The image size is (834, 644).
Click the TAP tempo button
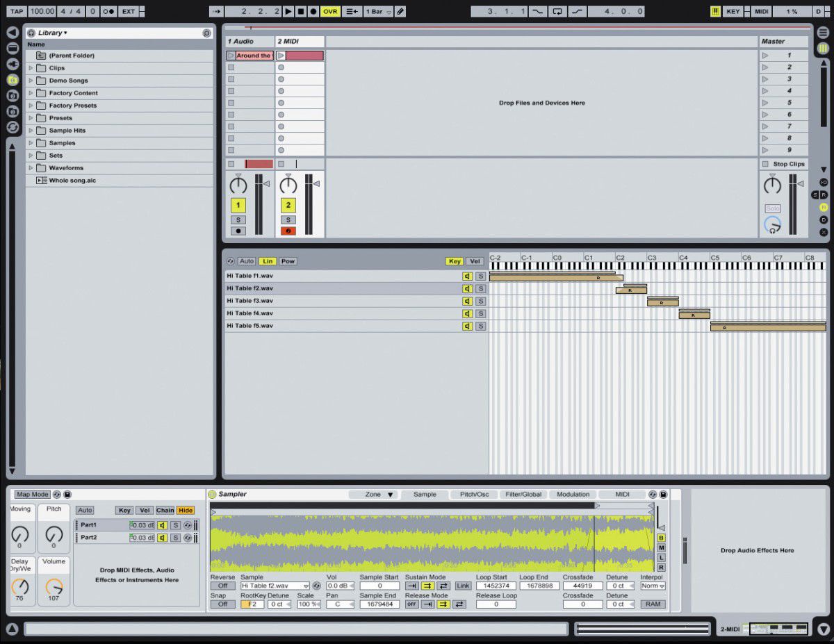(15, 11)
